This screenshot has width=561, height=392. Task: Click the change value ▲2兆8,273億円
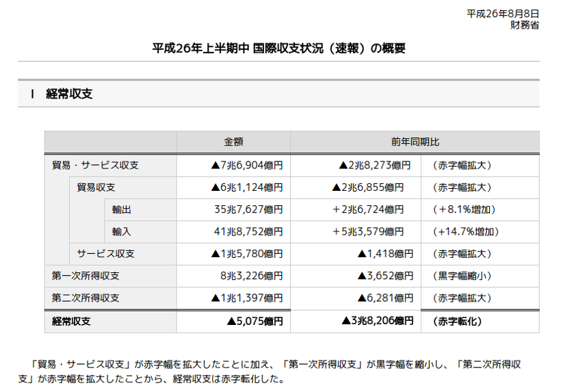(375, 166)
